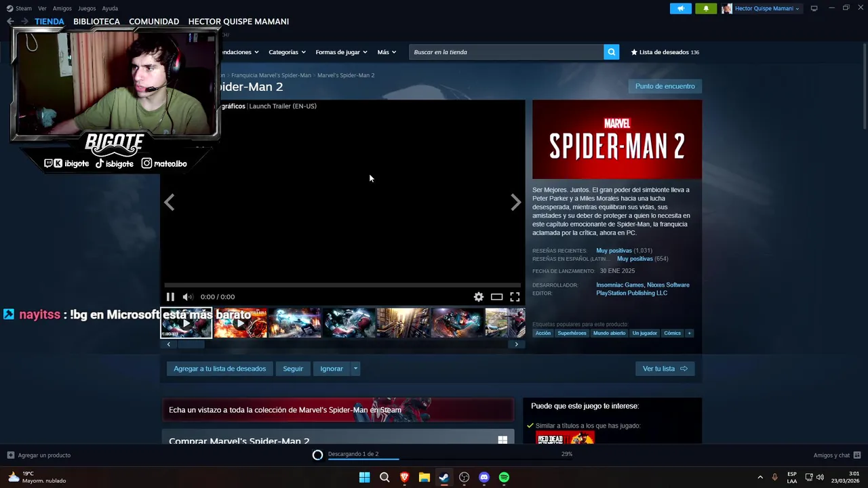Open Spotify from the taskbar
Screen dimensions: 868x488
coord(504,477)
